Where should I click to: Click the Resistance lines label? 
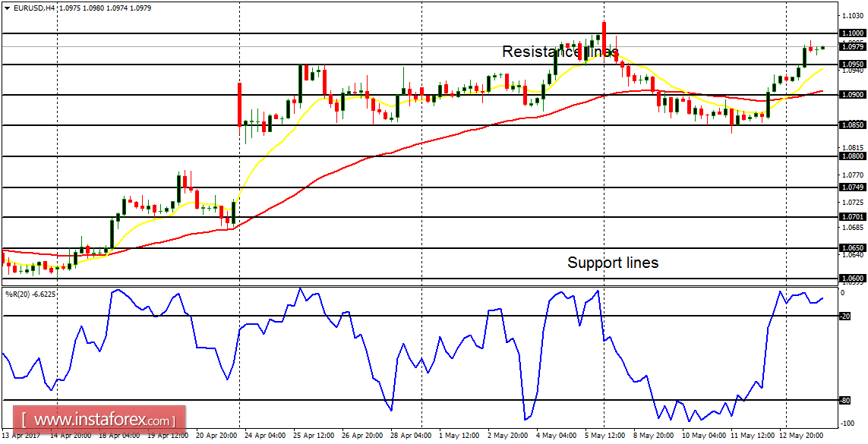point(561,52)
